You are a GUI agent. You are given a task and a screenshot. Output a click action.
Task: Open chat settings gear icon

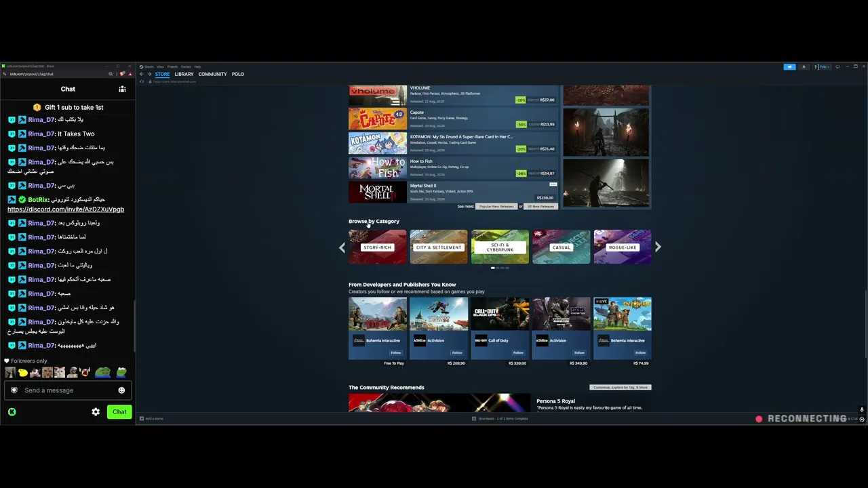tap(96, 412)
